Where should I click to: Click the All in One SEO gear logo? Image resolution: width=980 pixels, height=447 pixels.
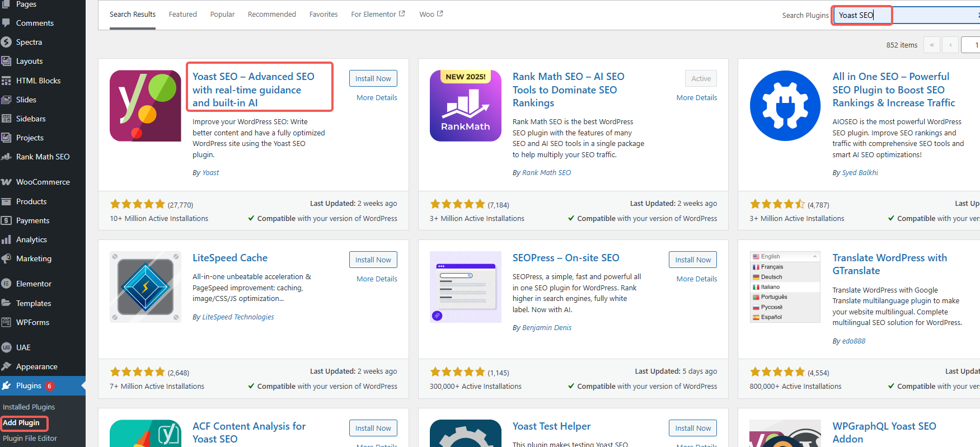click(785, 106)
